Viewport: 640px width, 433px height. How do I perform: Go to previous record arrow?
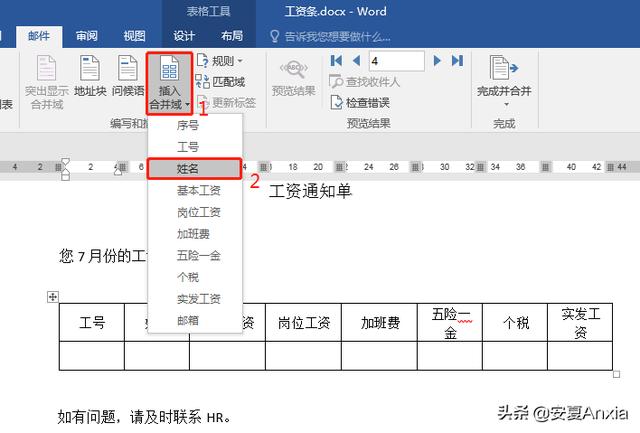click(x=356, y=61)
